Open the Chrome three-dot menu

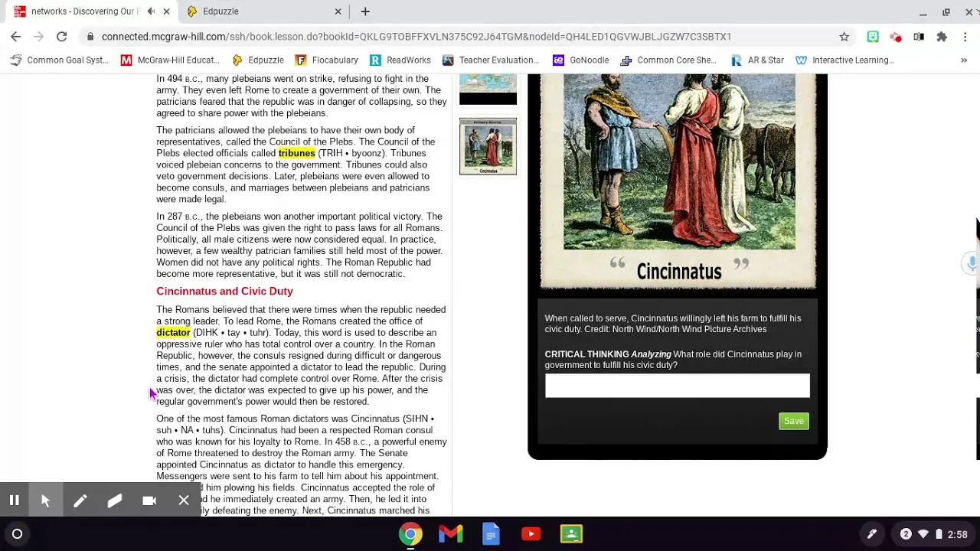[x=965, y=37]
